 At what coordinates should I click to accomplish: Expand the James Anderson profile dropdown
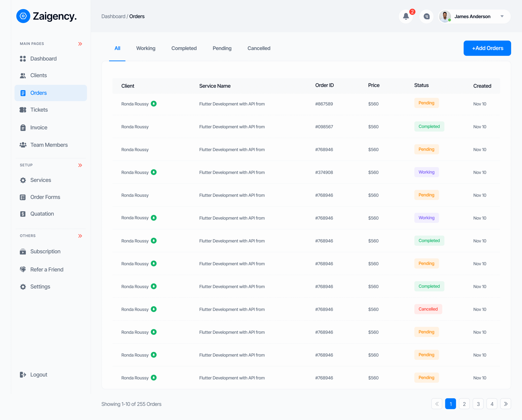[502, 17]
